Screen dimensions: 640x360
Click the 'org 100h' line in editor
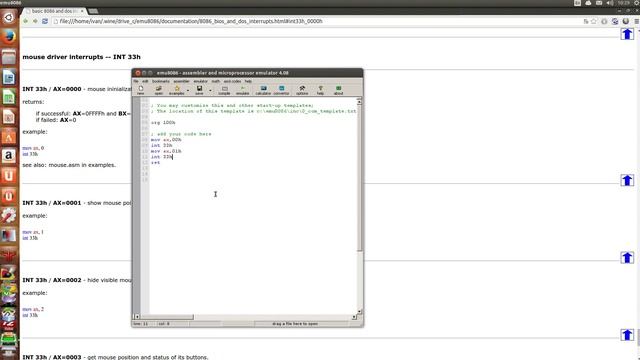click(163, 122)
